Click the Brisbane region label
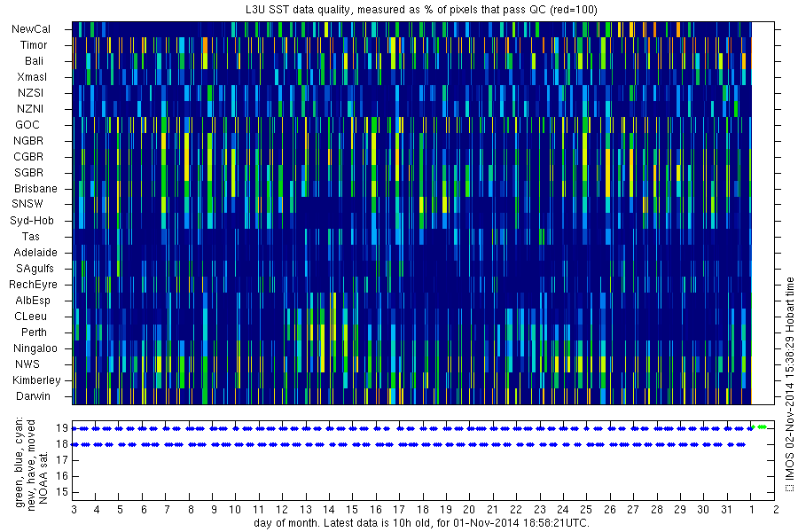The height and width of the screenshot is (532, 798). tap(35, 189)
